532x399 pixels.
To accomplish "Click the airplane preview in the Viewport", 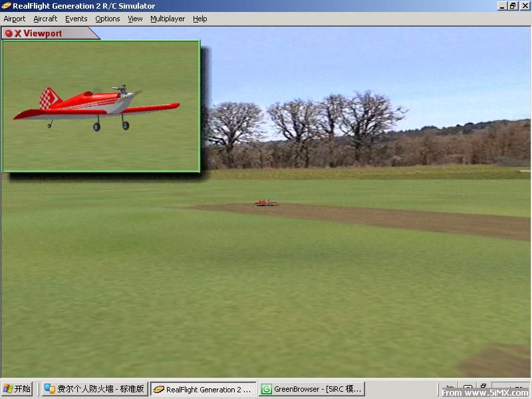I will (96, 108).
